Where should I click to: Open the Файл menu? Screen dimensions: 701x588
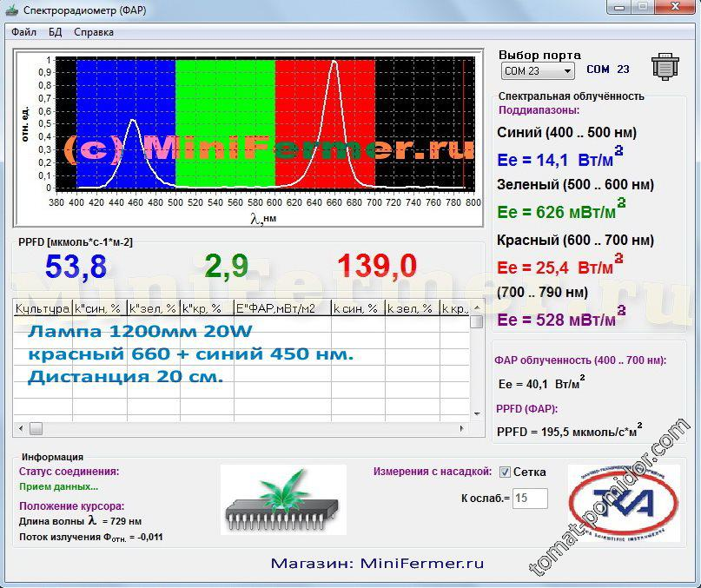click(23, 32)
